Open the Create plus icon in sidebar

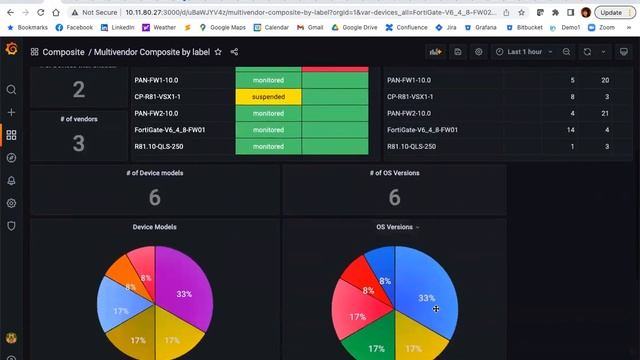coord(11,112)
